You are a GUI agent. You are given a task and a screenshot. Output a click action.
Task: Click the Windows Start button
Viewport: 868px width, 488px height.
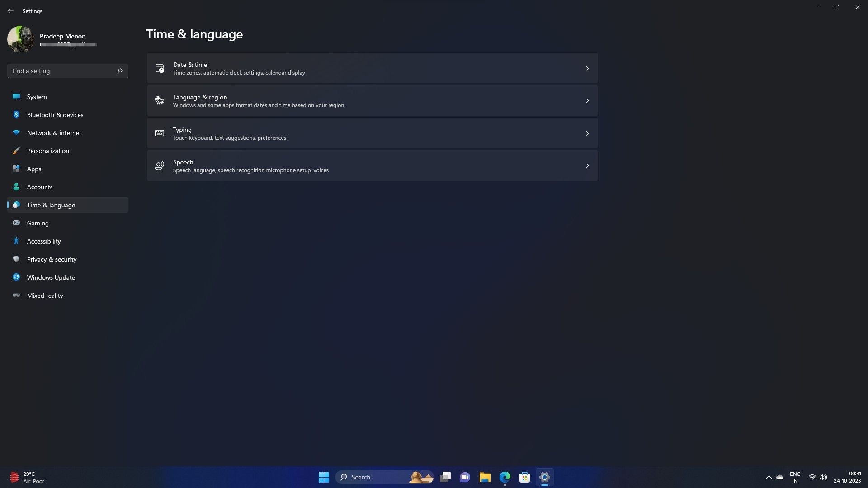[x=324, y=477]
